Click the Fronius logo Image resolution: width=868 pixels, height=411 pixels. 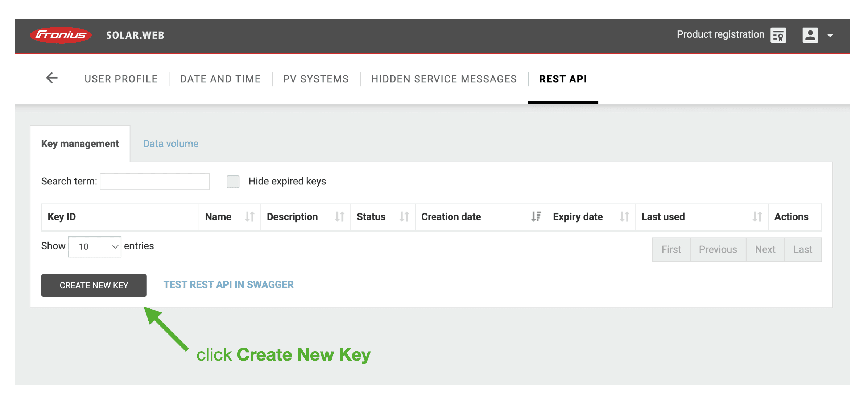coord(61,35)
